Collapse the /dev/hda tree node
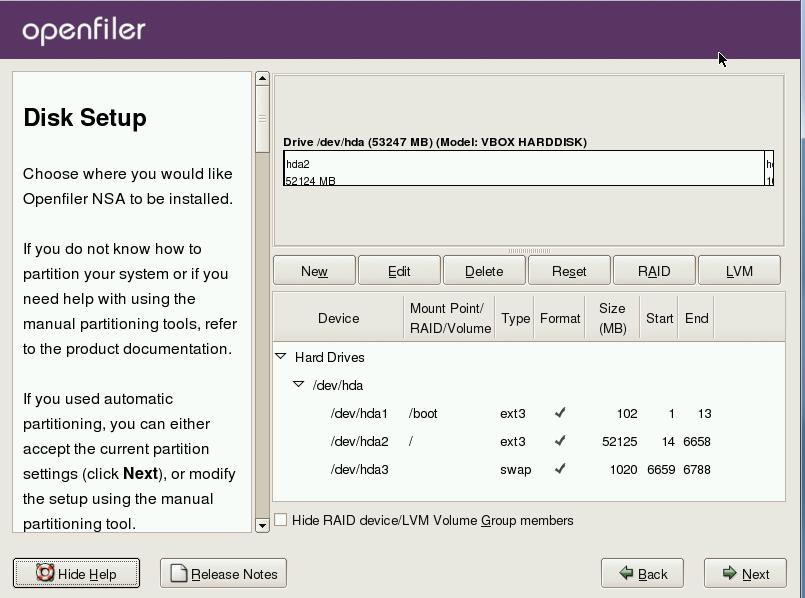Screen dimensions: 805x598 tap(298, 385)
